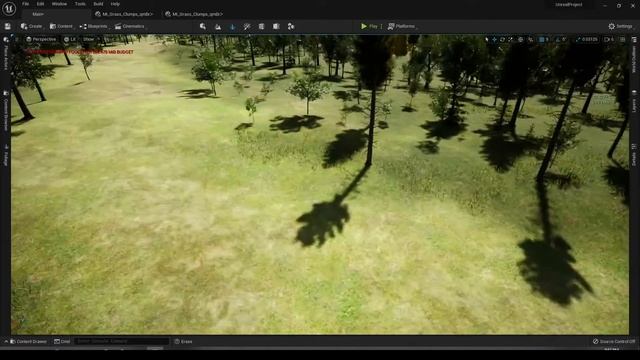Toggle world/local coordinate system globe
Image resolution: width=640 pixels, height=360 pixels.
(x=520, y=39)
